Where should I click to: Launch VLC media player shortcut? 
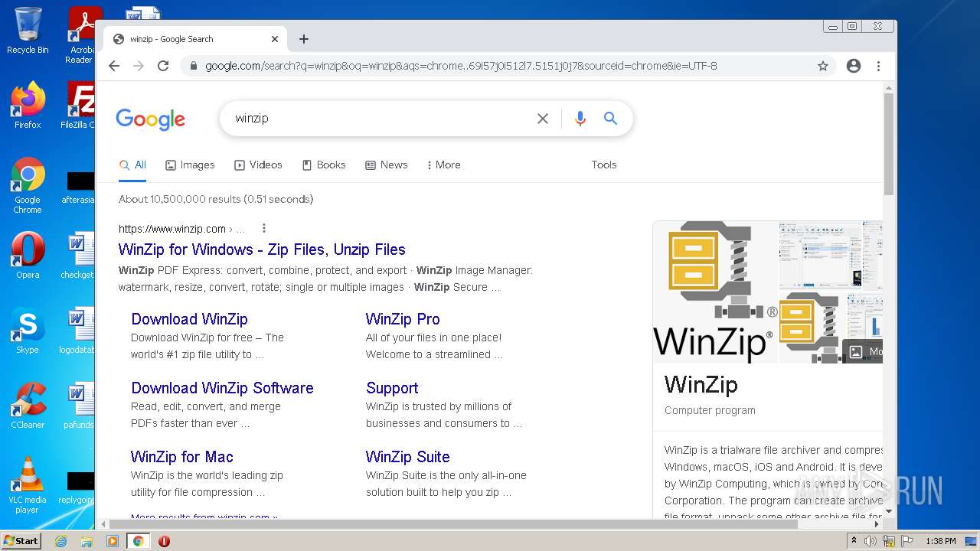28,485
